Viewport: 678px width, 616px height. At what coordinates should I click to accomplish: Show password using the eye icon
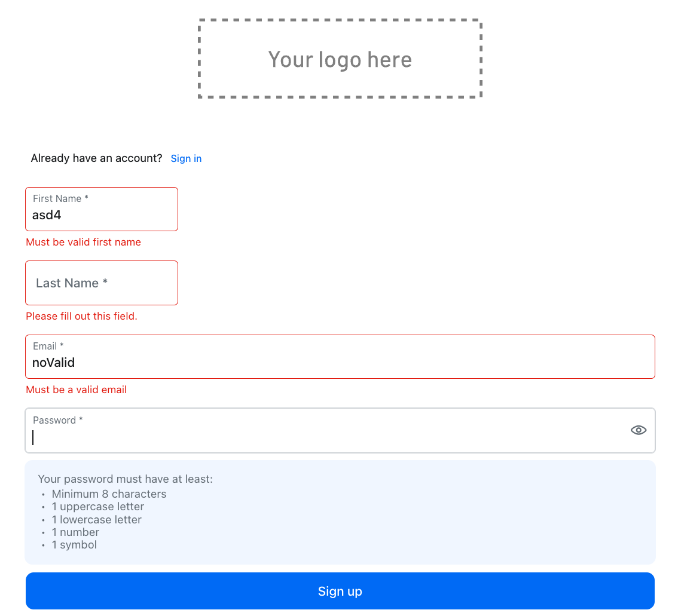coord(639,430)
